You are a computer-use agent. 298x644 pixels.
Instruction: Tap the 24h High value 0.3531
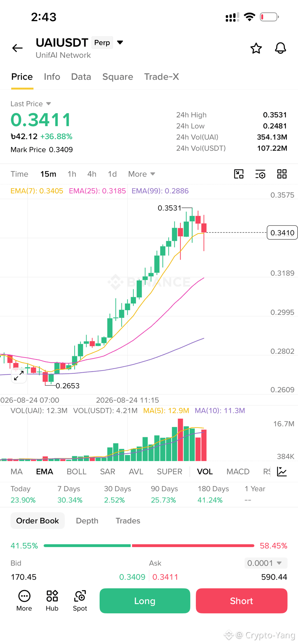pyautogui.click(x=275, y=115)
